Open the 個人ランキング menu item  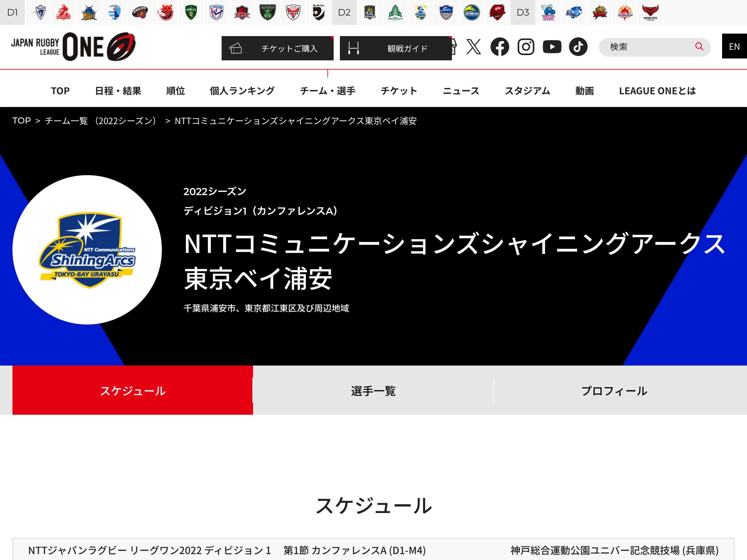click(x=242, y=91)
